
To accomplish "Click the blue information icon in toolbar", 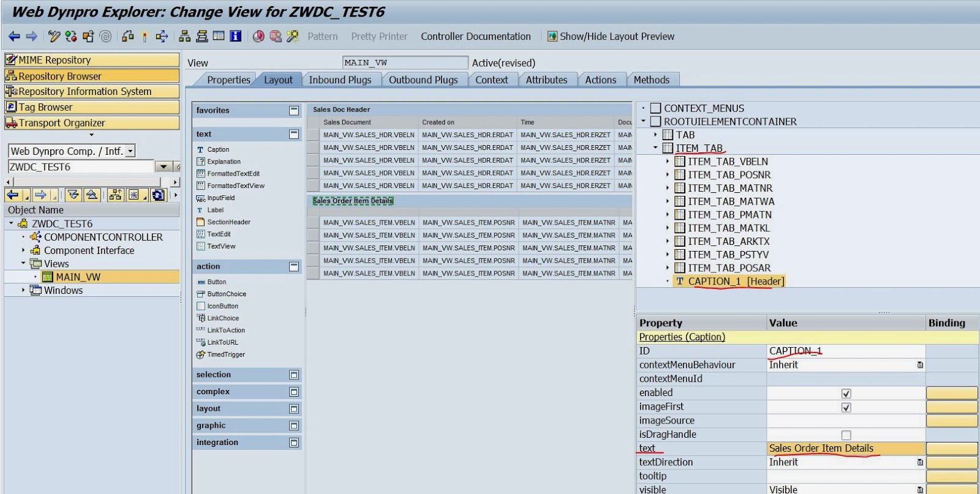I will coord(235,37).
